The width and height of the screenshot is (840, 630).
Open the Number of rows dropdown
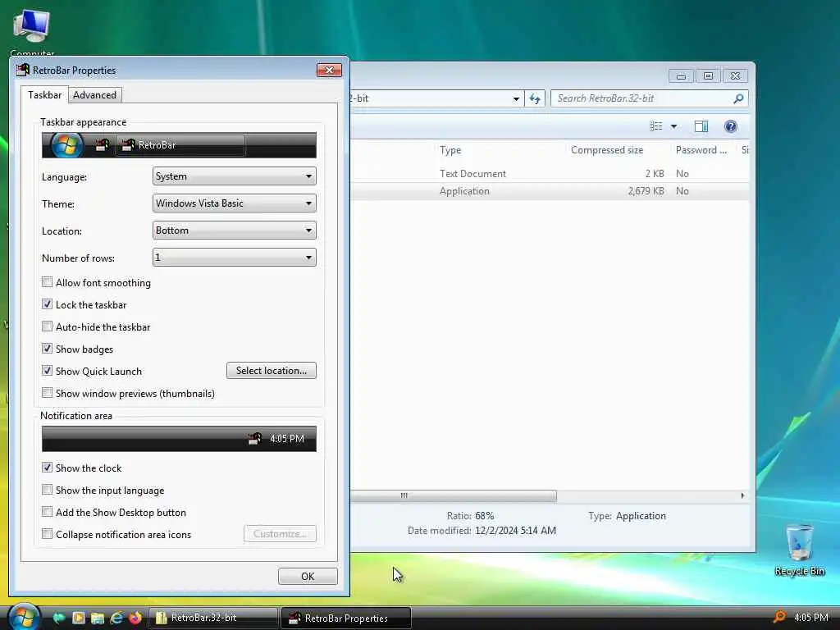click(x=234, y=257)
